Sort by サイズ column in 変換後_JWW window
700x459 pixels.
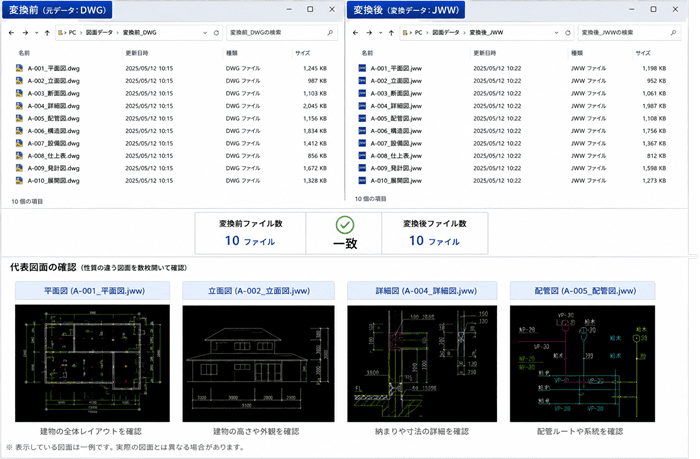(x=643, y=53)
